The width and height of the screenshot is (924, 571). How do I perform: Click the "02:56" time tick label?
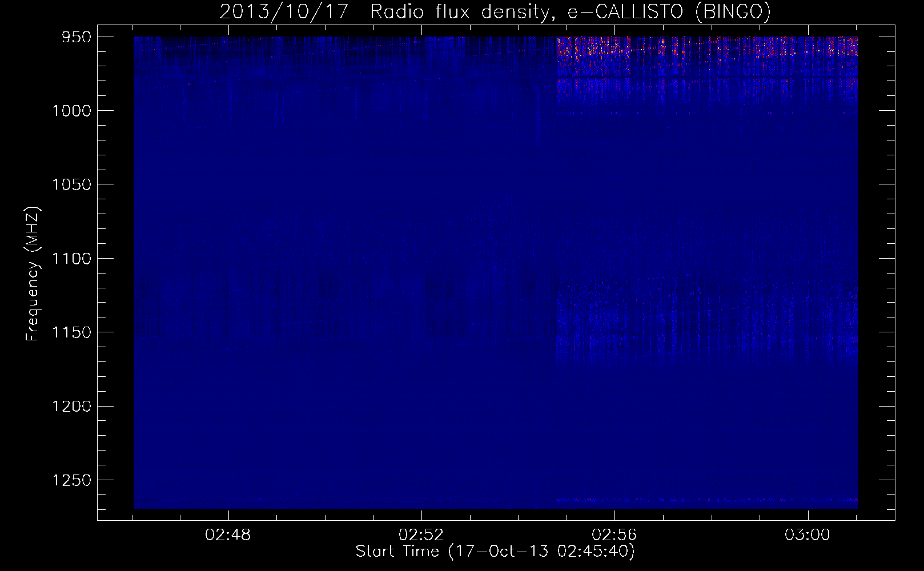(x=614, y=535)
